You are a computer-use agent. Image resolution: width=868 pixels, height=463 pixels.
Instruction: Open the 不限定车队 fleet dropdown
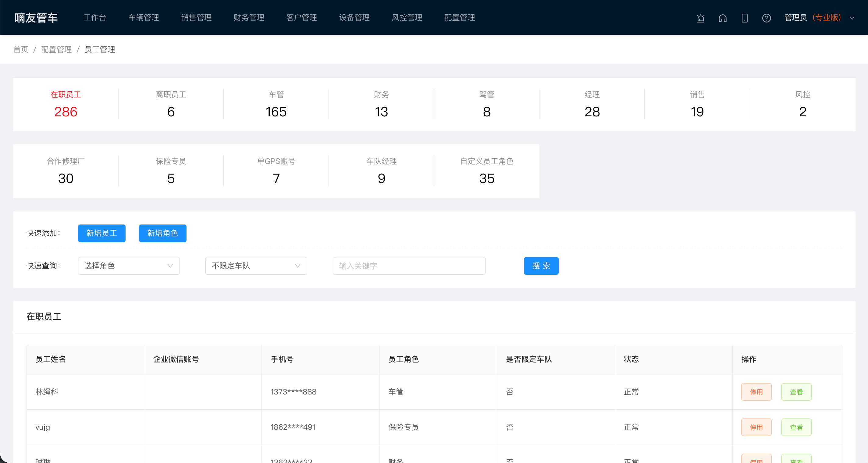coord(256,266)
